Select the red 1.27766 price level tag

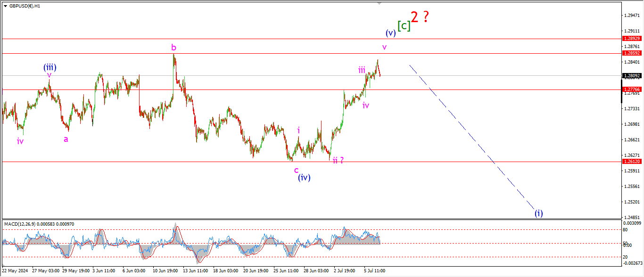[631, 89]
